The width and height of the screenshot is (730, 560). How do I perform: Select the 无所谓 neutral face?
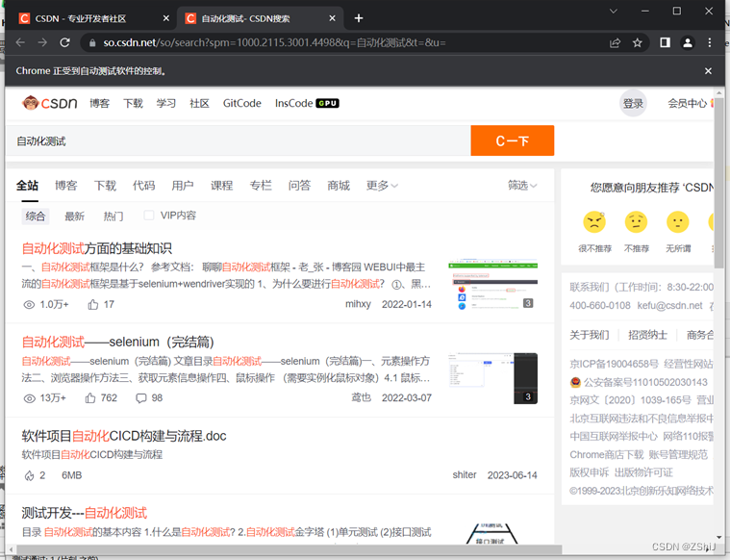(x=678, y=221)
